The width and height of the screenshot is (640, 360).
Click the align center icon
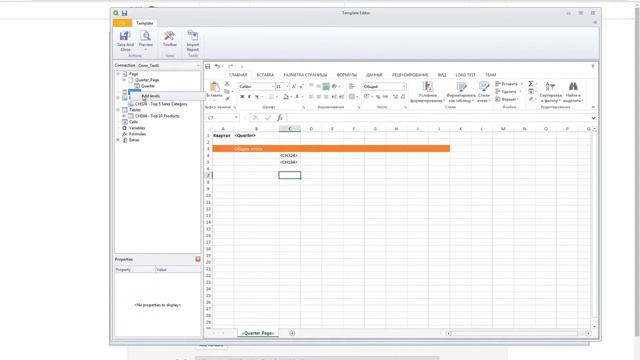[x=319, y=97]
